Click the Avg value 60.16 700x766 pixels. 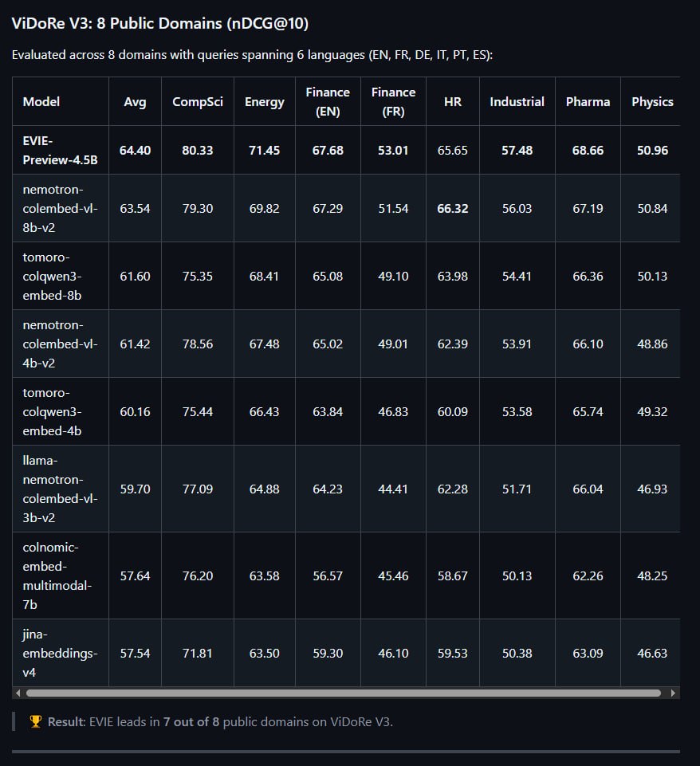tap(135, 411)
